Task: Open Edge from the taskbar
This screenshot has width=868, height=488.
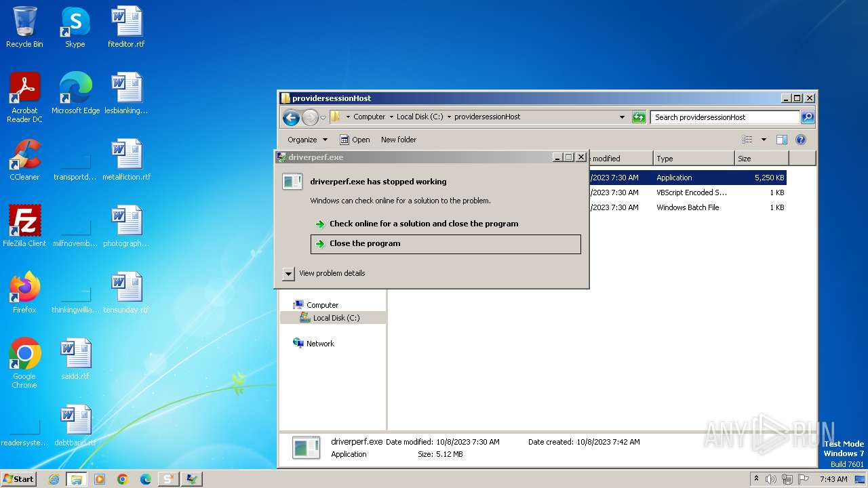Action: pos(146,479)
